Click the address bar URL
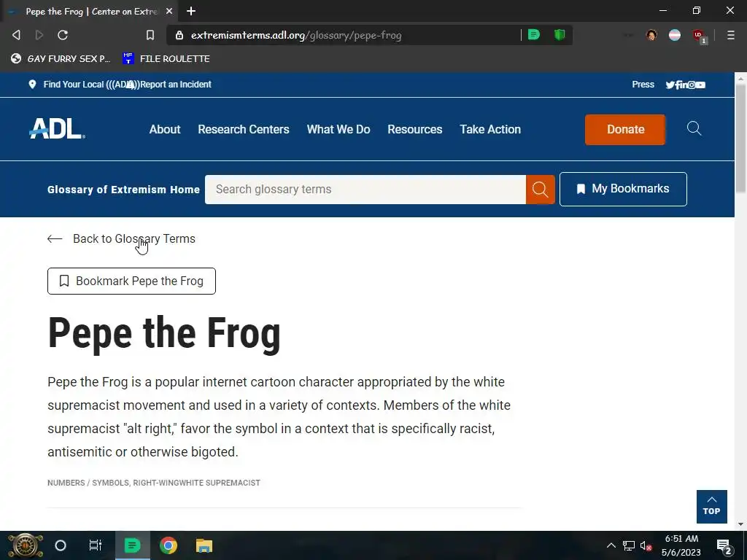 pos(296,35)
